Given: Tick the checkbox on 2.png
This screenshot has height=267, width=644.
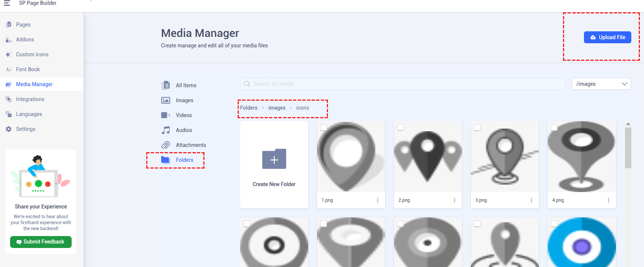Looking at the screenshot, I should click(x=400, y=128).
